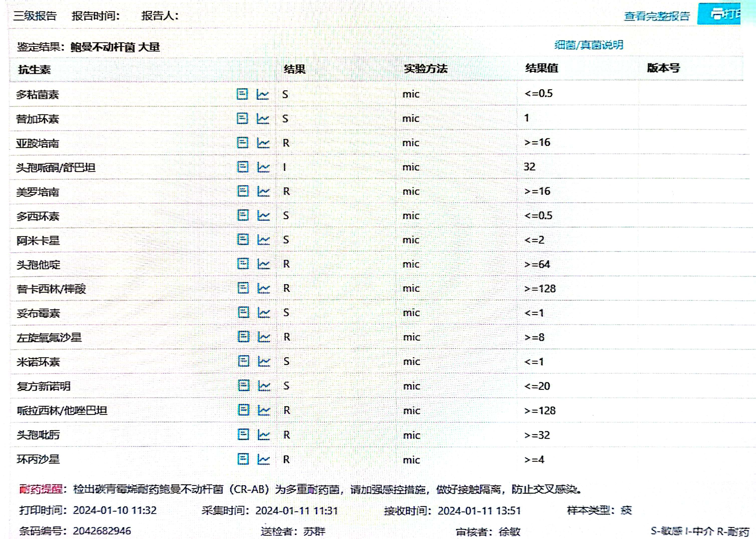Click the detail list icon for 头孢吡肟
This screenshot has width=756, height=539.
[243, 434]
